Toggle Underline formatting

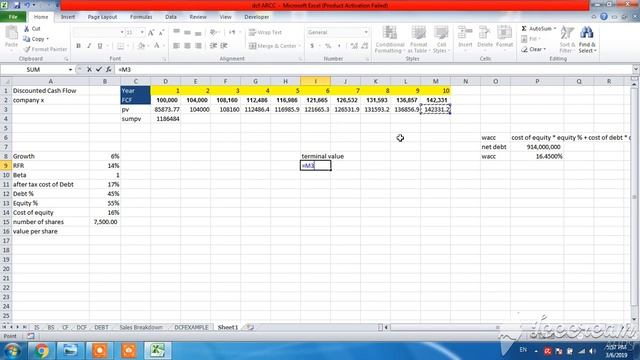tap(100, 46)
